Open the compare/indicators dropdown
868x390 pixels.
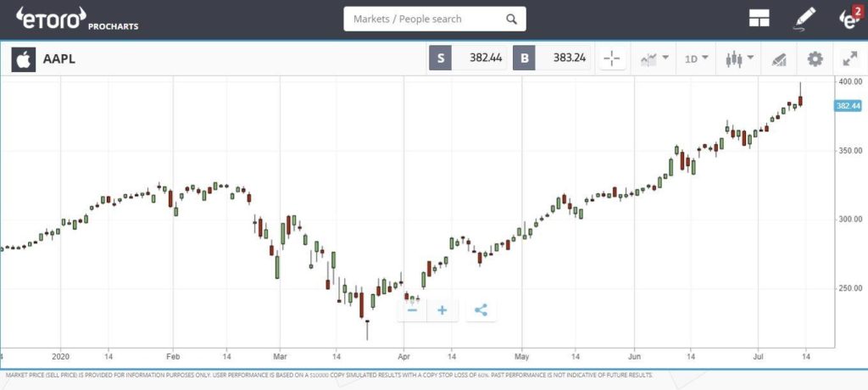click(x=654, y=58)
